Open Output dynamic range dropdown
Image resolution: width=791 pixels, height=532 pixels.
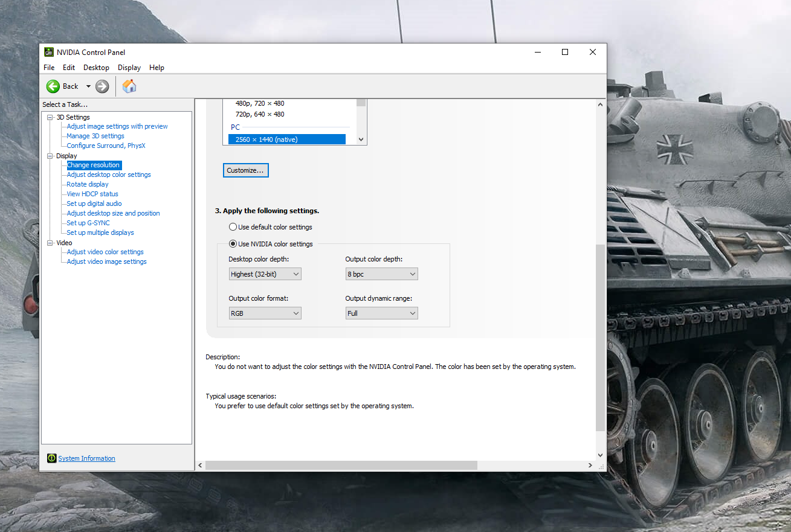381,313
